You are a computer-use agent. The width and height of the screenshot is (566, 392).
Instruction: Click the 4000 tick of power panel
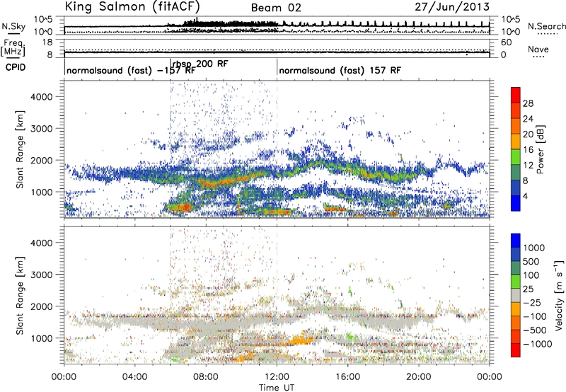[x=41, y=97]
